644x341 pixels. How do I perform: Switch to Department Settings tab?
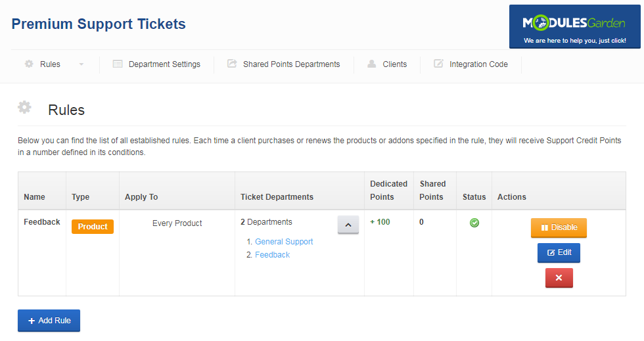164,64
